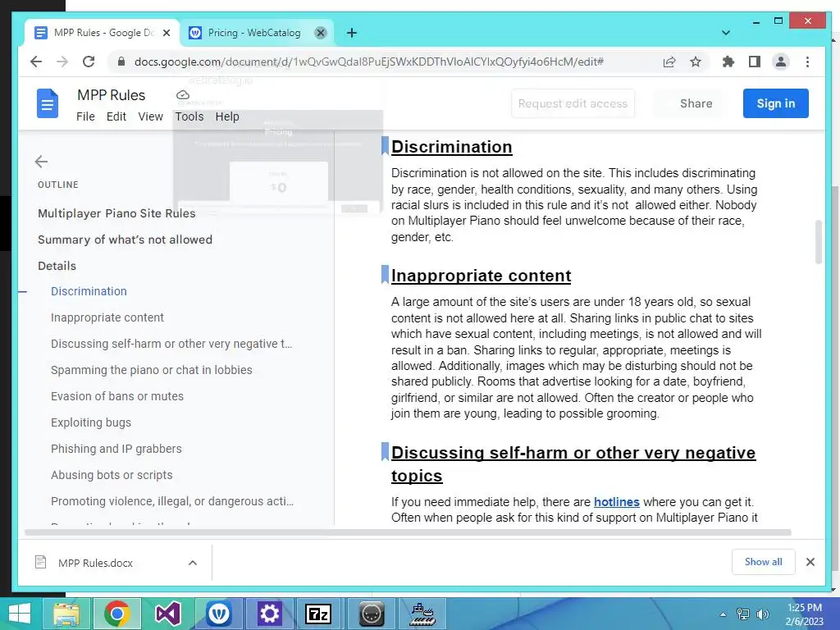Open the hotlines link
Viewport: 840px width, 630px height.
[617, 502]
